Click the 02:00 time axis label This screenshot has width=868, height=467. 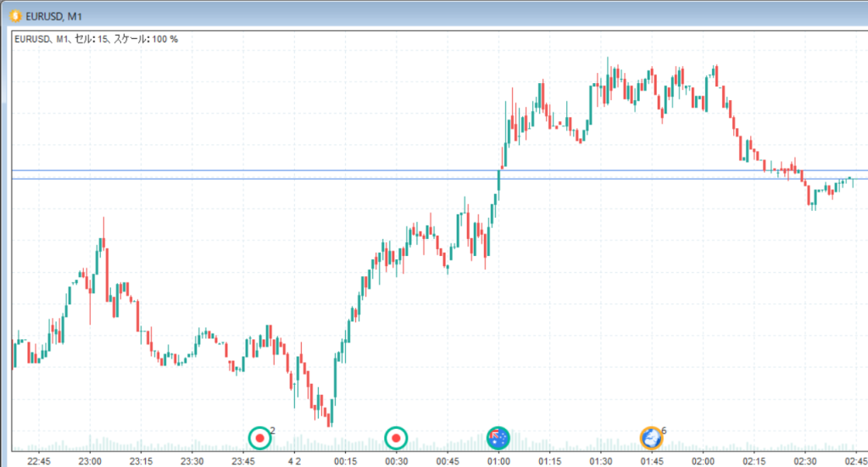tap(703, 461)
